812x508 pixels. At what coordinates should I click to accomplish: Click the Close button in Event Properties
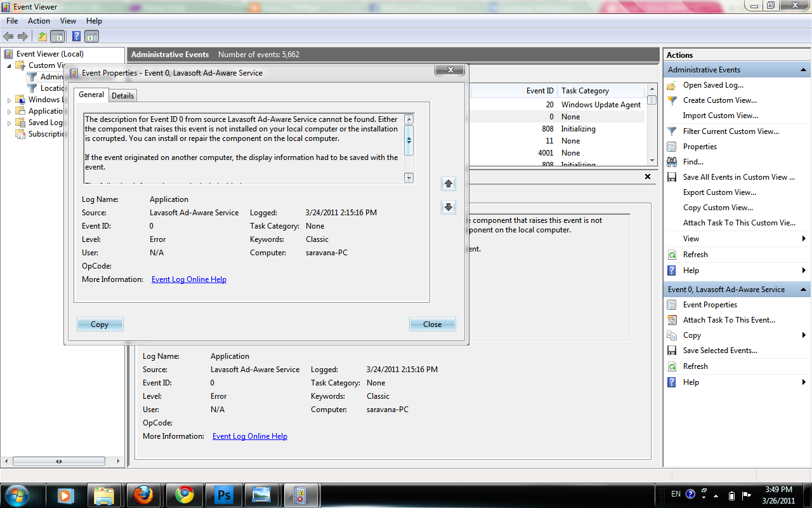(x=432, y=324)
